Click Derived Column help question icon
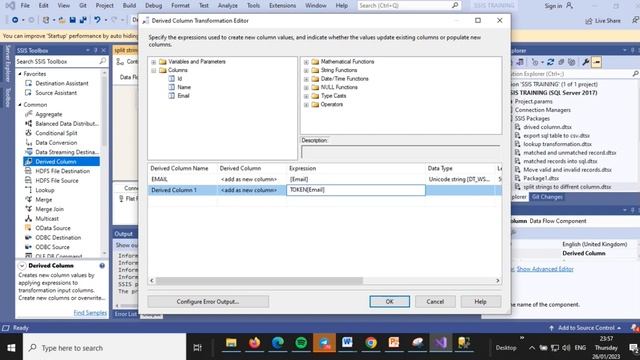The height and width of the screenshot is (360, 640). 102,266
